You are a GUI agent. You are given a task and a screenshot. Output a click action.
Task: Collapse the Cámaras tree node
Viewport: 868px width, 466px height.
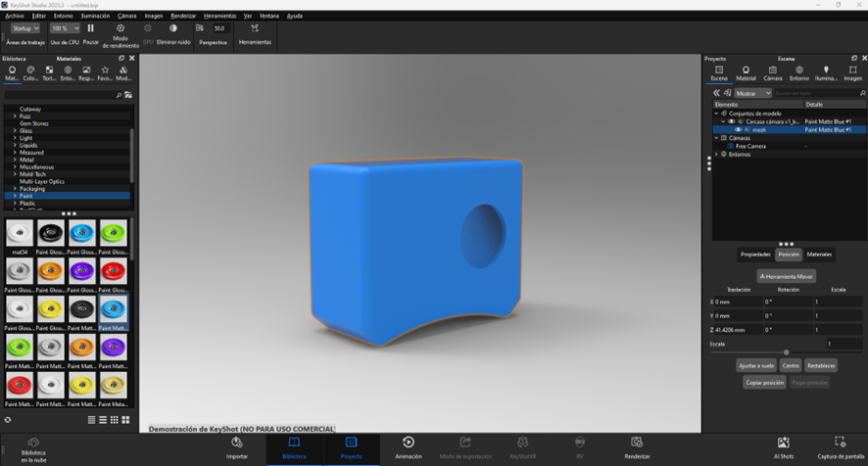(716, 138)
